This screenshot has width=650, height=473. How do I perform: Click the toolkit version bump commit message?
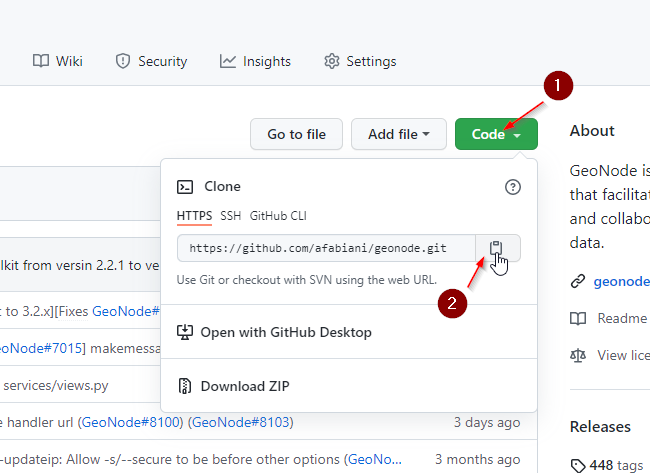80,265
